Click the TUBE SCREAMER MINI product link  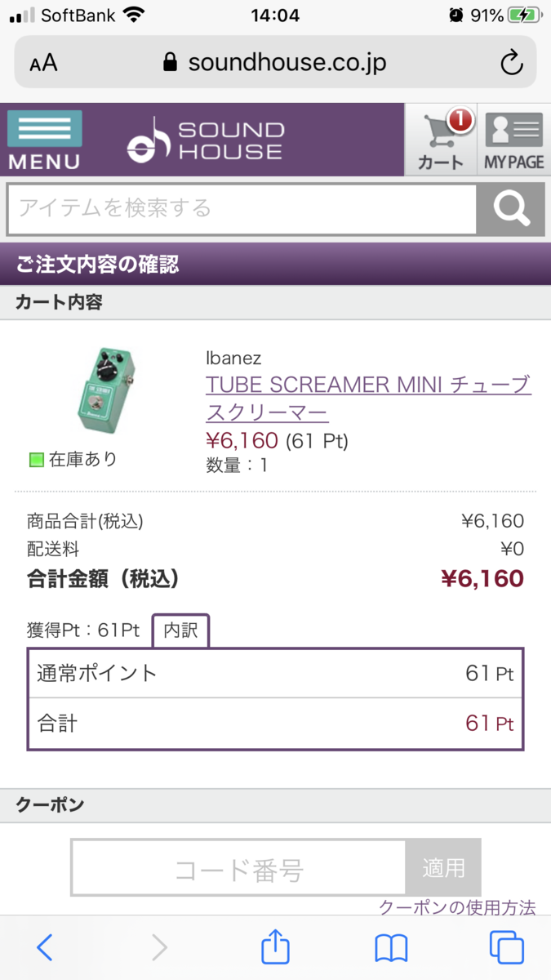(x=368, y=397)
